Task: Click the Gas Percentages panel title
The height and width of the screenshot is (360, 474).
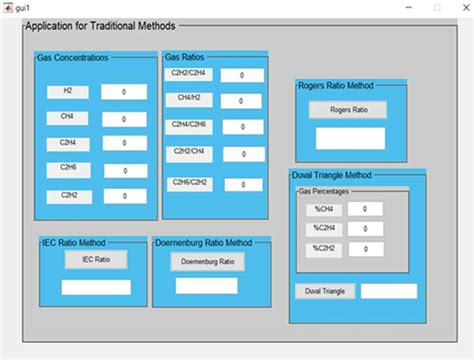Action: coord(324,191)
